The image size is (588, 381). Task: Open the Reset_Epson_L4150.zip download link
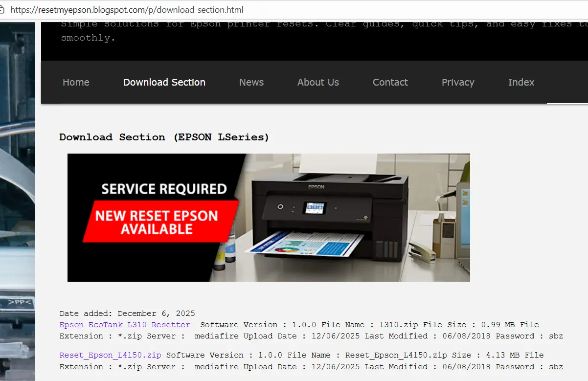coord(111,355)
